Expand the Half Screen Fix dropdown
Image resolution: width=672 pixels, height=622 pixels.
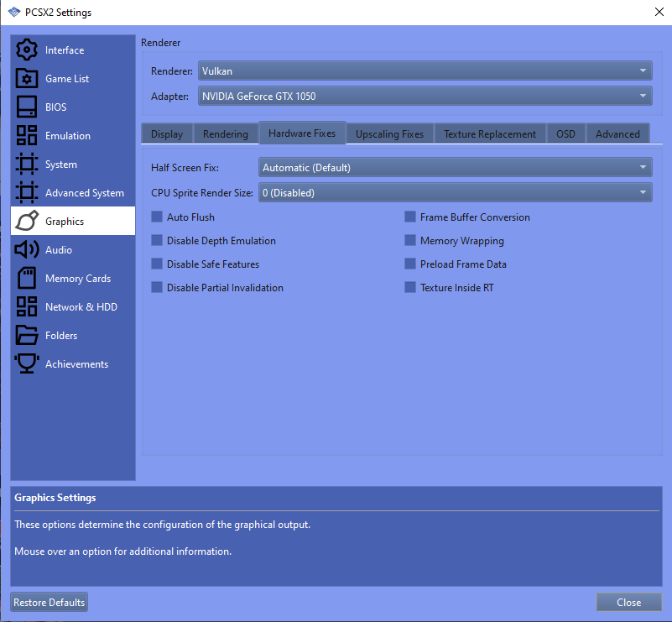(456, 167)
